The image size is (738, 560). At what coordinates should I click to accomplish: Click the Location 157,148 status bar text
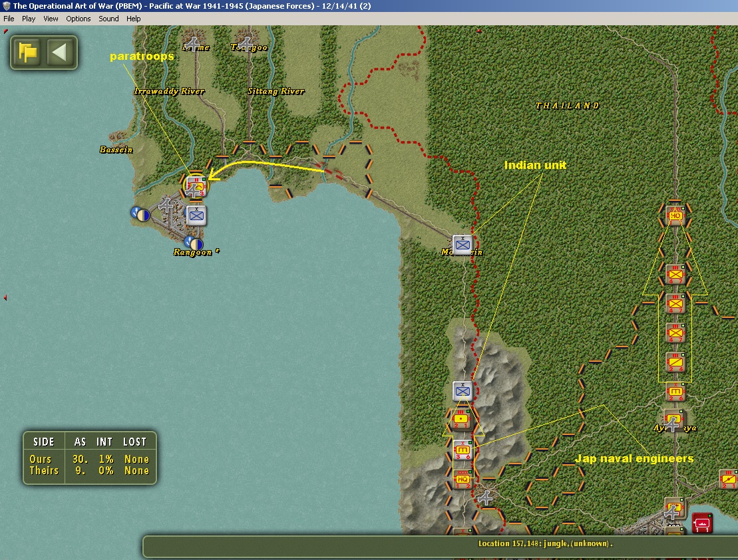pos(546,543)
